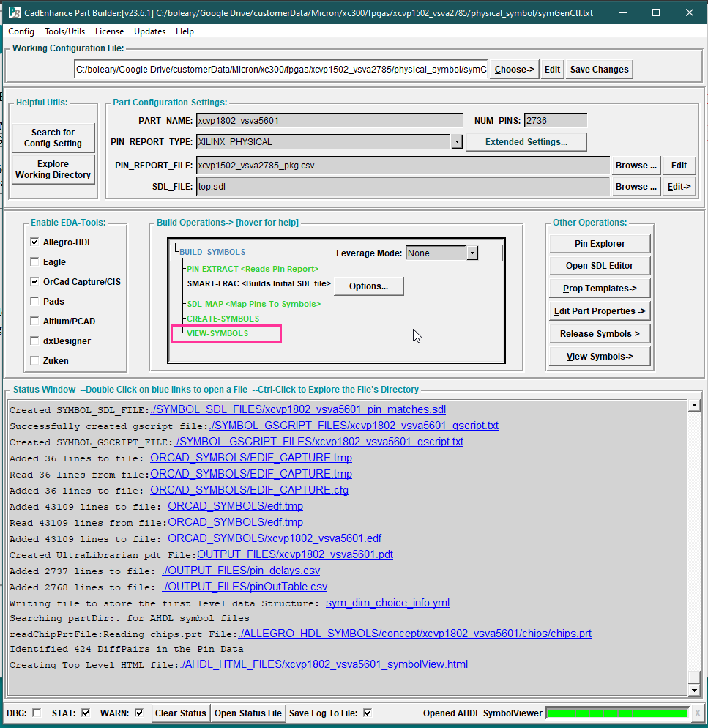Open the Prop Templates-> menu
This screenshot has width=708, height=728.
[600, 289]
